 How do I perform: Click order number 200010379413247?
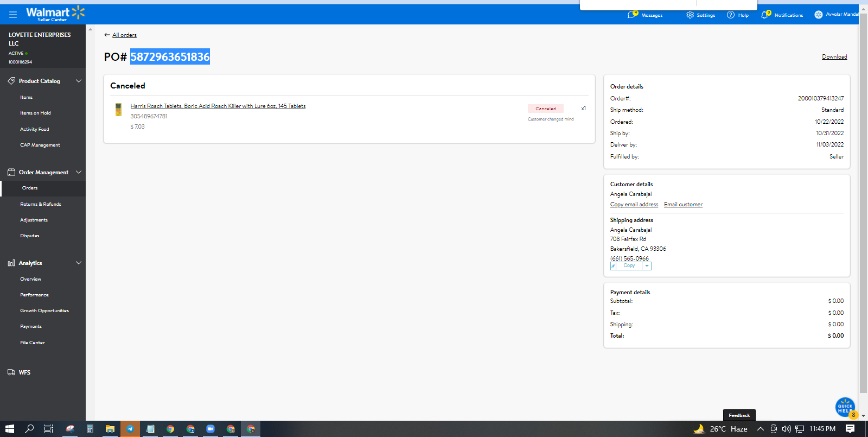coord(821,98)
